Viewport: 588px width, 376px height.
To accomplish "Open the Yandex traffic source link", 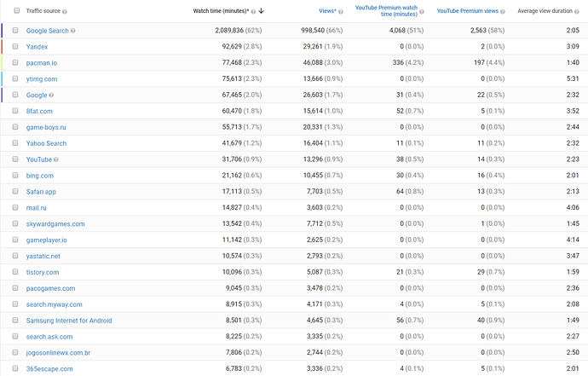I will pos(37,47).
